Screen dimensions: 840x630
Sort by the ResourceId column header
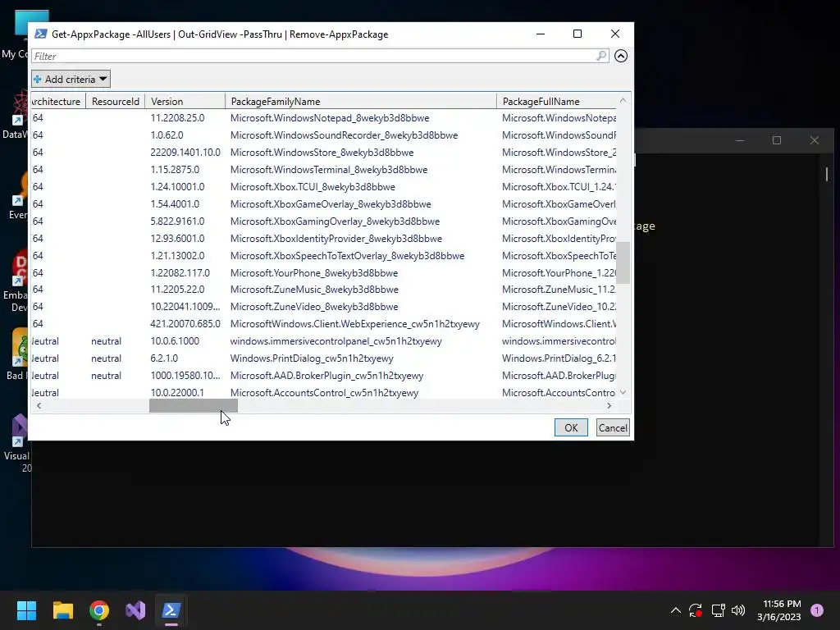115,101
